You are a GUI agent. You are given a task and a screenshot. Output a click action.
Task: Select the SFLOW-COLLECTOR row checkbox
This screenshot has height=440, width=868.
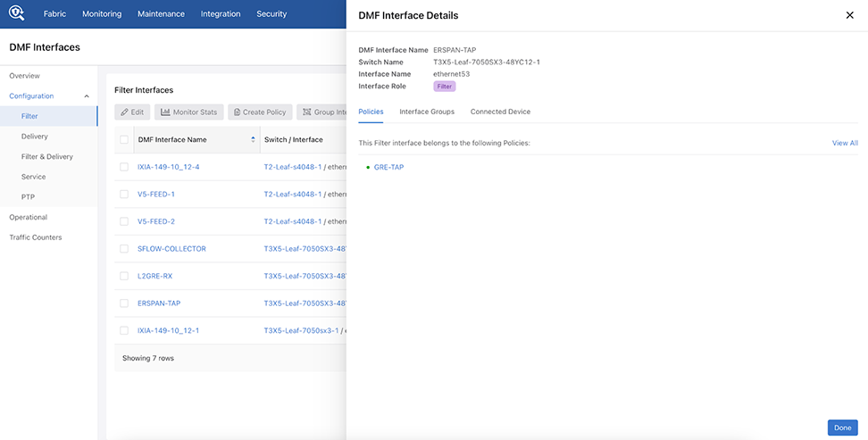[124, 249]
